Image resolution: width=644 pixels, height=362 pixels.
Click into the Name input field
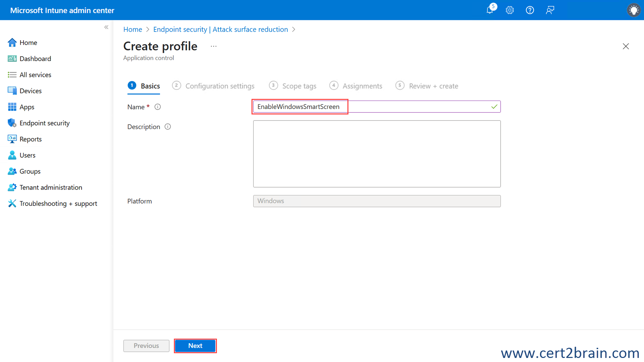click(x=377, y=107)
